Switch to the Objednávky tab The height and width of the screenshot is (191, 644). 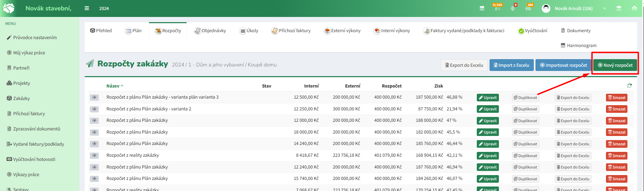tap(210, 30)
